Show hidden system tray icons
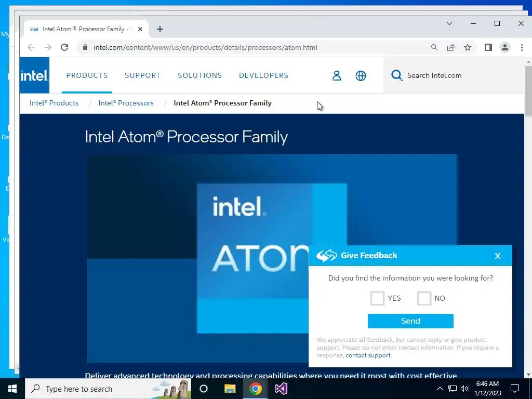 (x=440, y=389)
